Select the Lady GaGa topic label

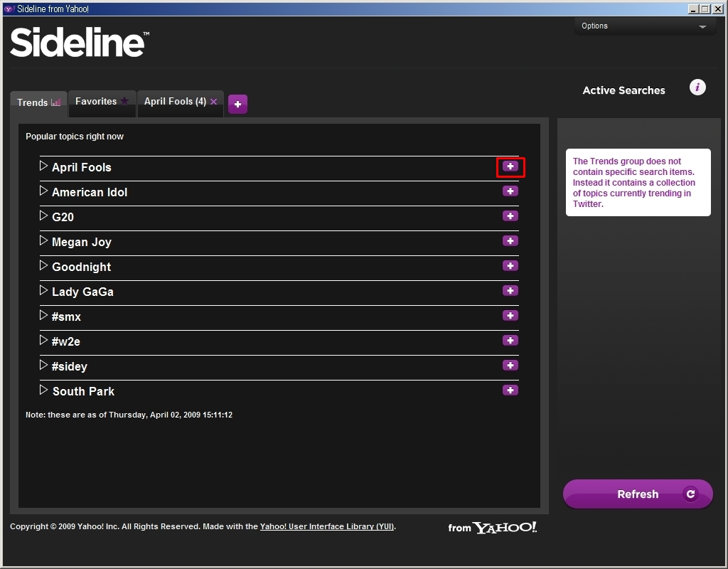coord(82,292)
